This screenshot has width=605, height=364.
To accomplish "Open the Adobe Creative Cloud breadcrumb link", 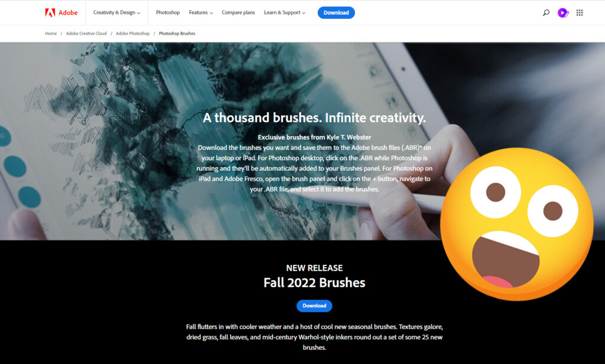I will point(86,34).
